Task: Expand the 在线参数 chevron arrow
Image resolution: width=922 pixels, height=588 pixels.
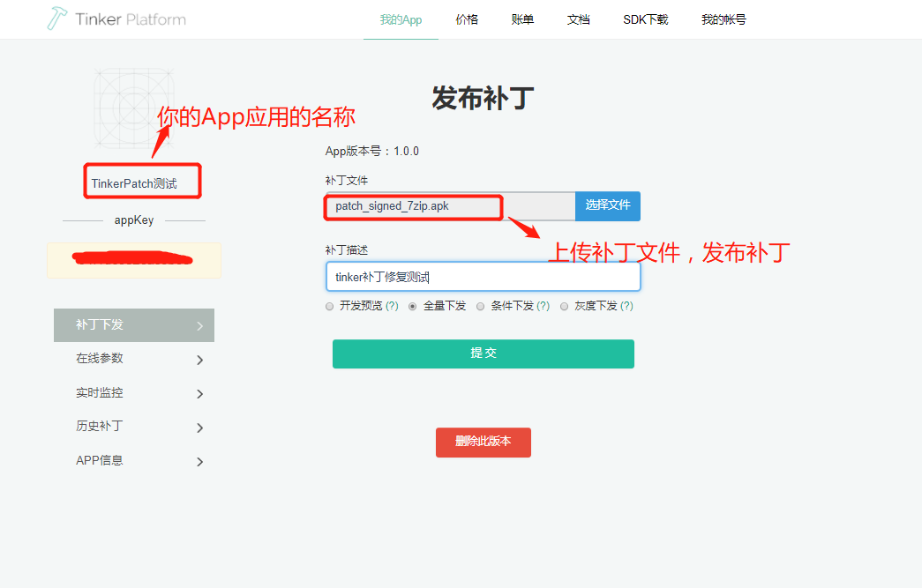Action: coord(200,360)
